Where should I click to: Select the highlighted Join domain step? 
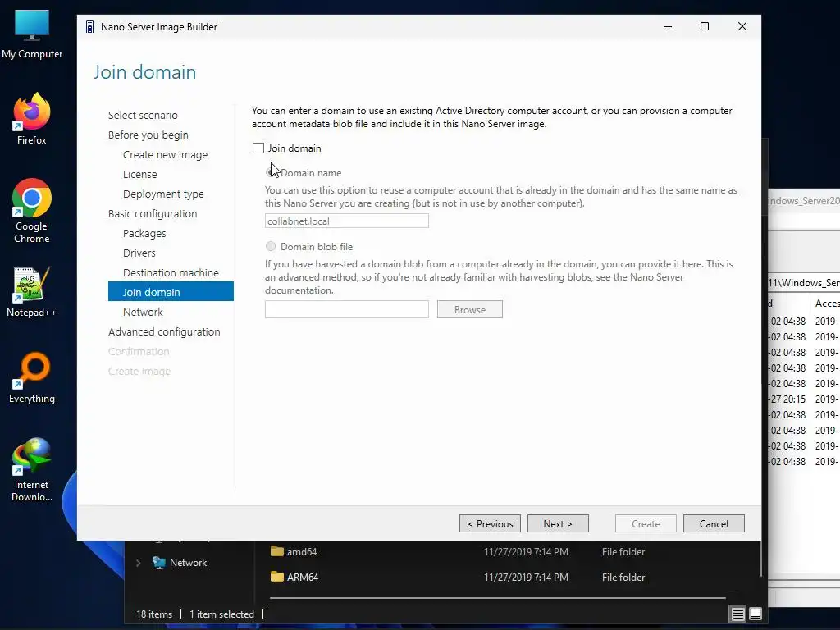pos(171,291)
